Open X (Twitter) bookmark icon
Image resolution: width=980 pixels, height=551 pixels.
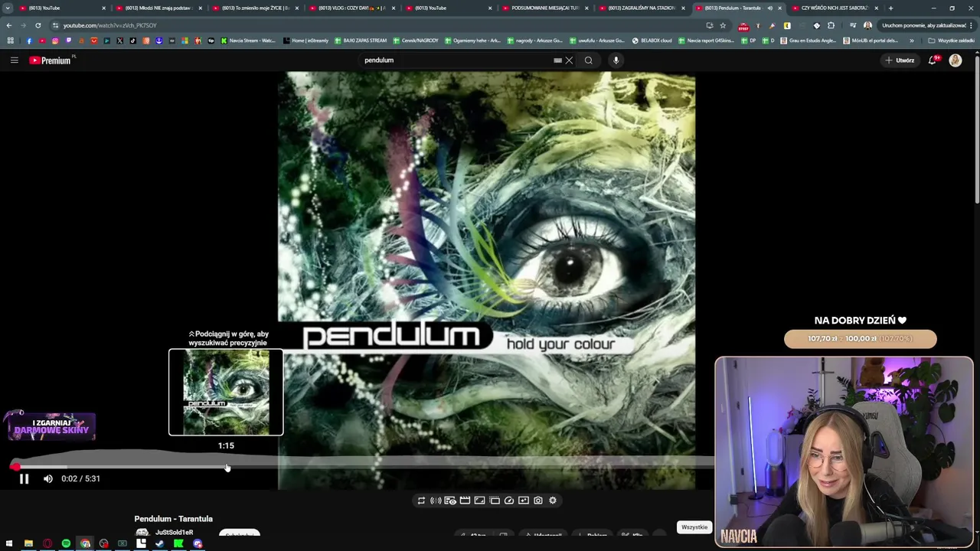click(x=119, y=41)
